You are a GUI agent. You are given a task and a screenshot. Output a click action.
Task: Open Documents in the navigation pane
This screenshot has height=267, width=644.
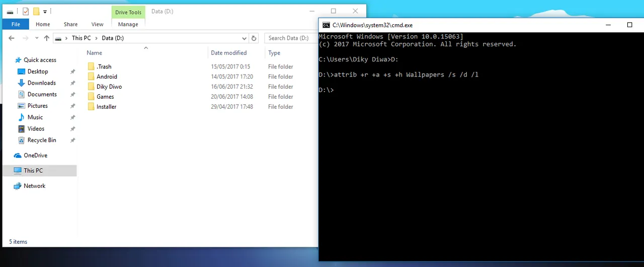coord(42,94)
